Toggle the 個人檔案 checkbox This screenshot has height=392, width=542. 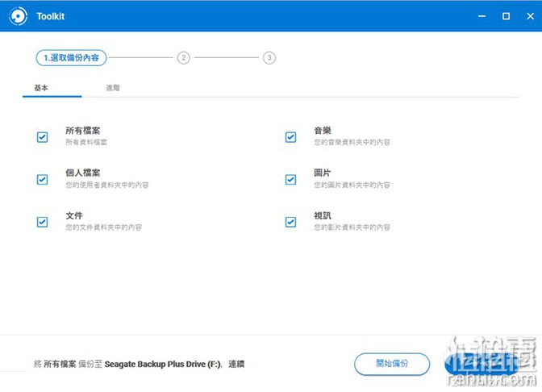point(42,180)
